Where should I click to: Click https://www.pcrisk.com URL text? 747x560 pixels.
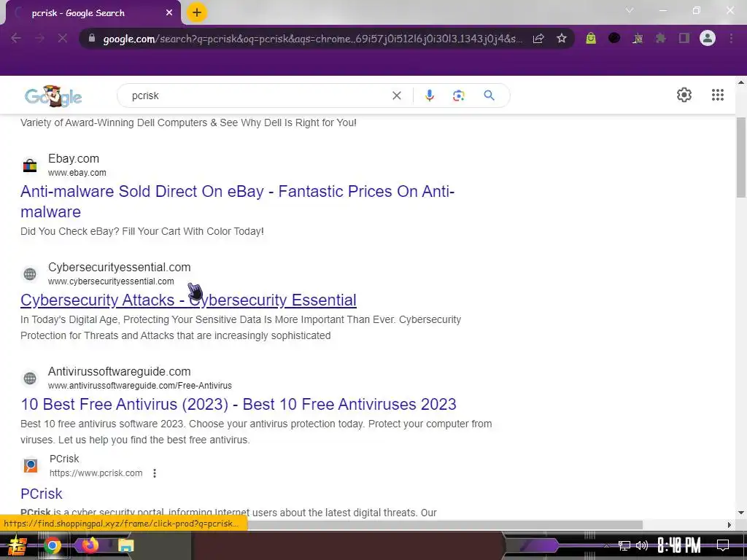tap(96, 472)
